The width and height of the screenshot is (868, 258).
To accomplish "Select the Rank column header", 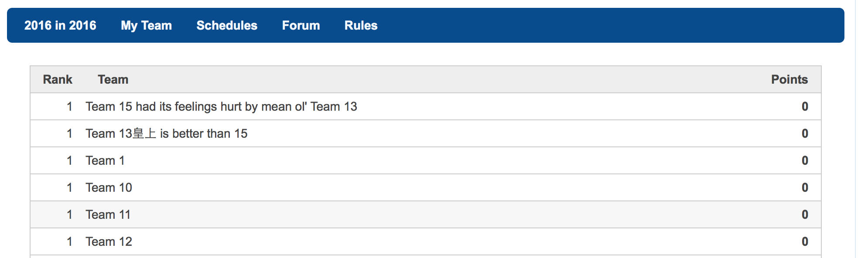I will (58, 79).
